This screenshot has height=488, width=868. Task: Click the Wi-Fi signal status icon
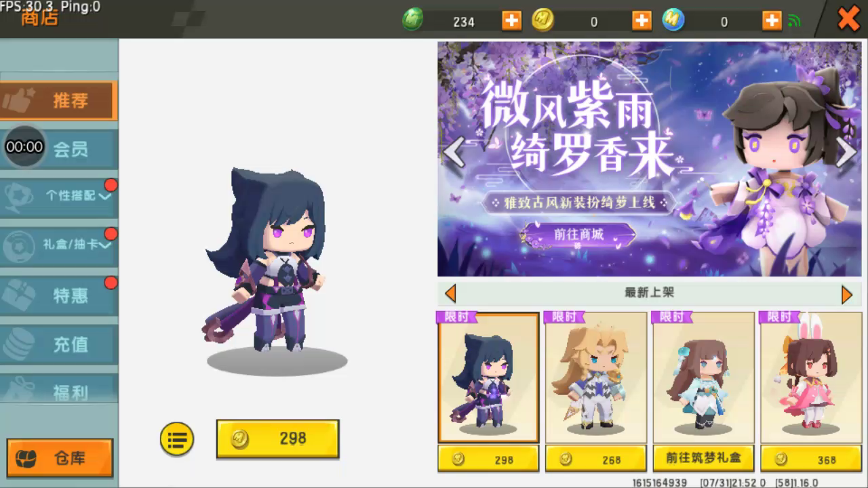point(794,21)
